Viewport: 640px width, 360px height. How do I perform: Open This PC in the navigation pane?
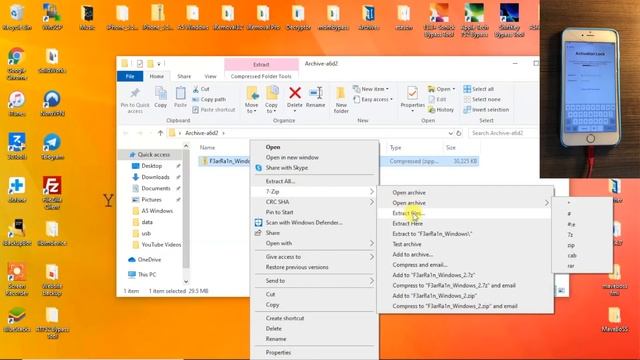(x=142, y=275)
